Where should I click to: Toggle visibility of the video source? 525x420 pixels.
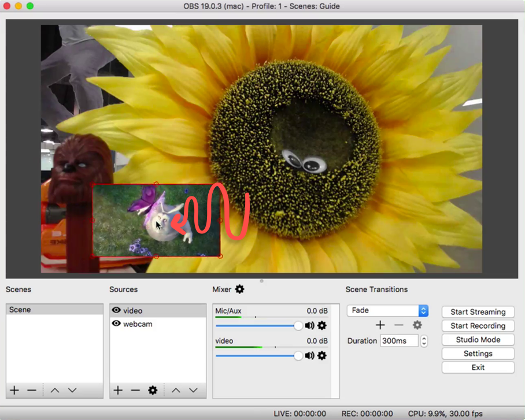[x=116, y=310]
